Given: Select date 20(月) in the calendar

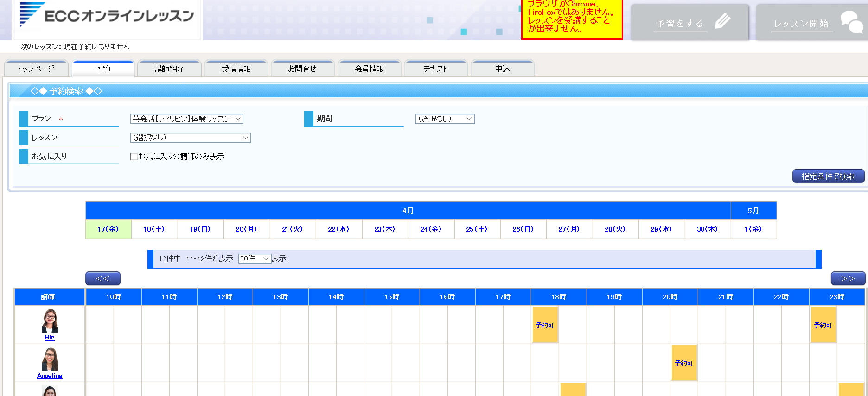Looking at the screenshot, I should click(246, 229).
